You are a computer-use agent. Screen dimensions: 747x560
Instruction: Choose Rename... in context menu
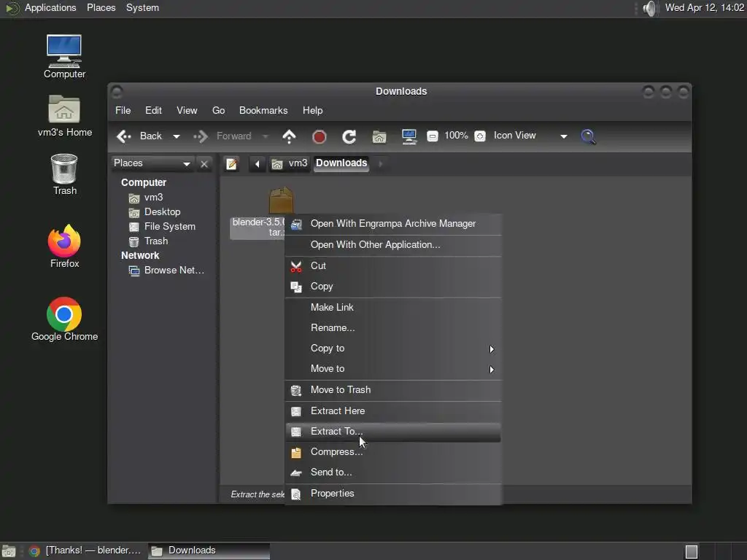coord(393,328)
